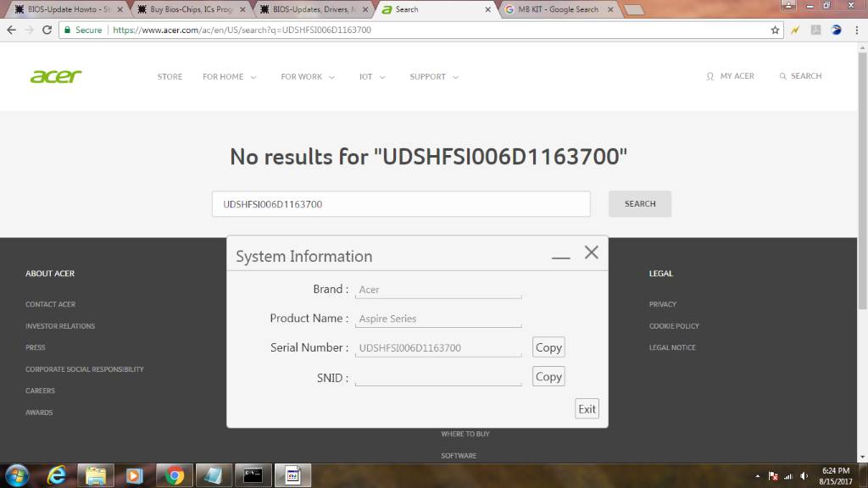Image resolution: width=868 pixels, height=488 pixels.
Task: Open the Store page
Action: click(x=170, y=76)
